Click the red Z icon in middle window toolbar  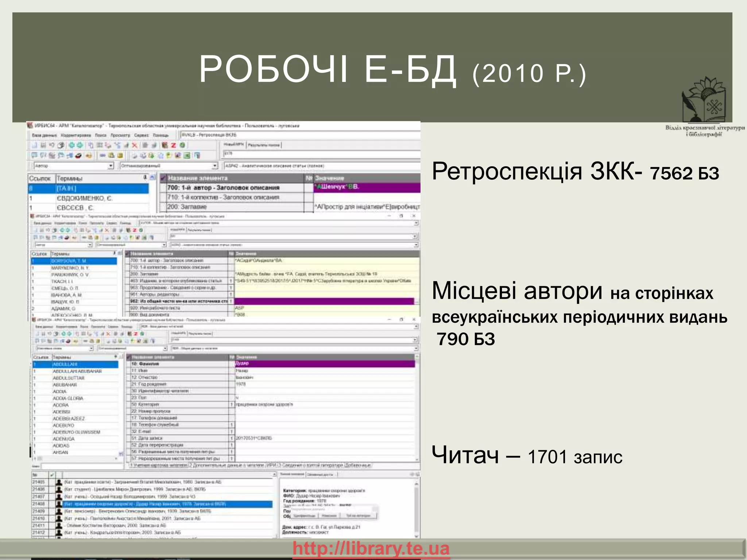[135, 230]
